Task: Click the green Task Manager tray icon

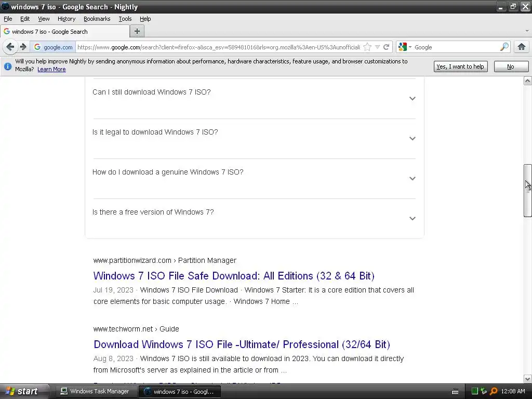Action: (x=475, y=391)
